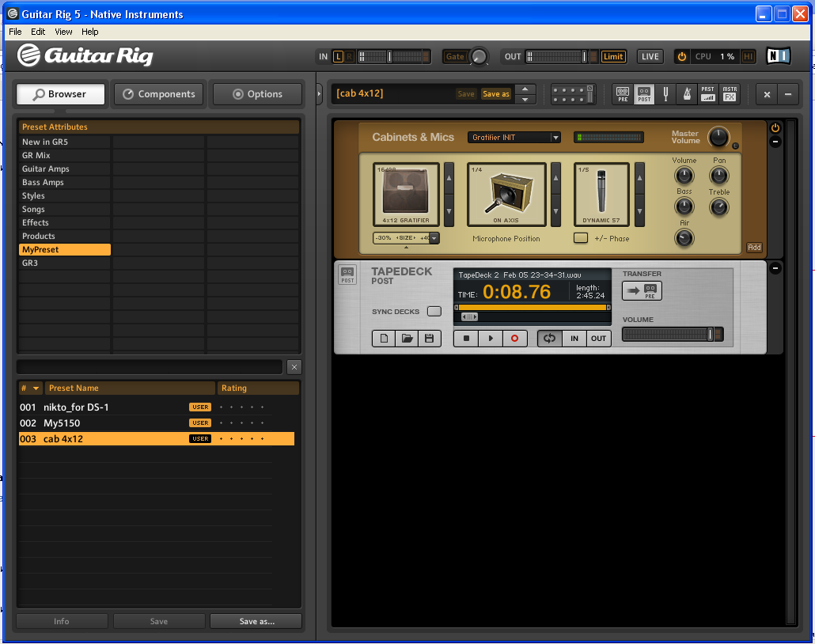Click the Master Volume knob
815x644 pixels.
point(718,137)
